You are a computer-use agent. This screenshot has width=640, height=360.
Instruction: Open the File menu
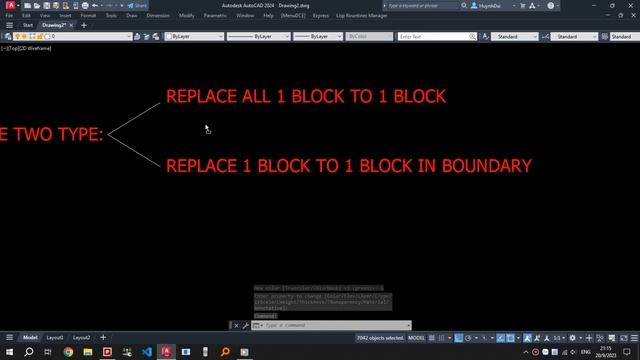tap(9, 16)
